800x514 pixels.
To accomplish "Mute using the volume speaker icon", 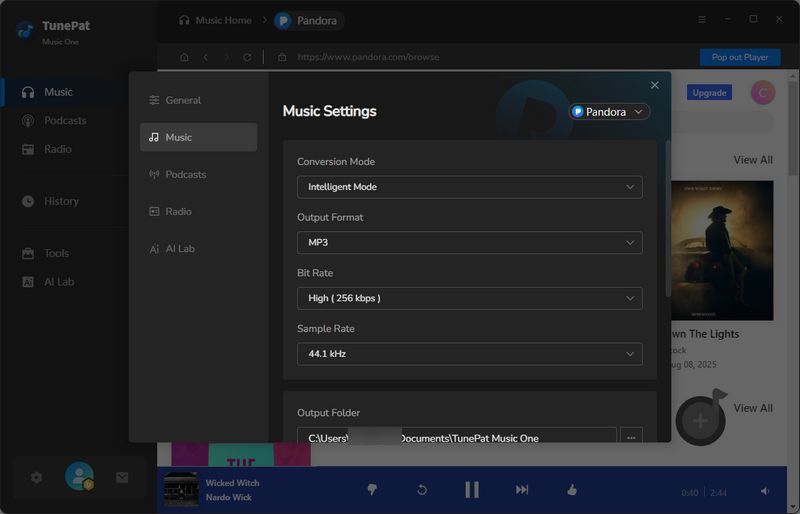I will tap(765, 491).
